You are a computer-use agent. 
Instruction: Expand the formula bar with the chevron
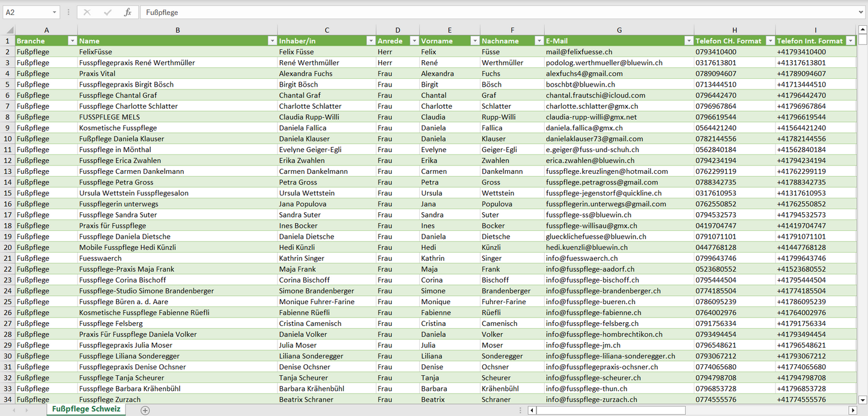pyautogui.click(x=862, y=12)
